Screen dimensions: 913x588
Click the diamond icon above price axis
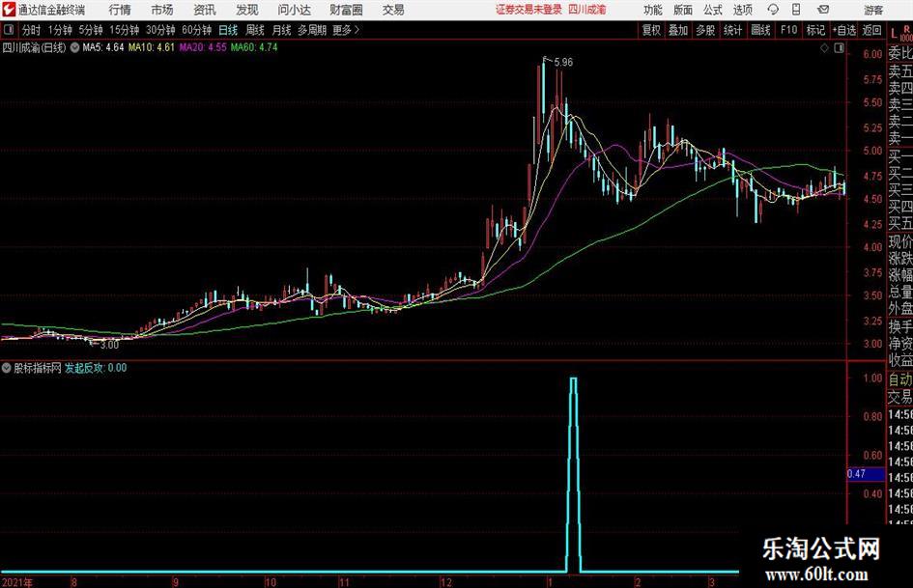tap(824, 48)
